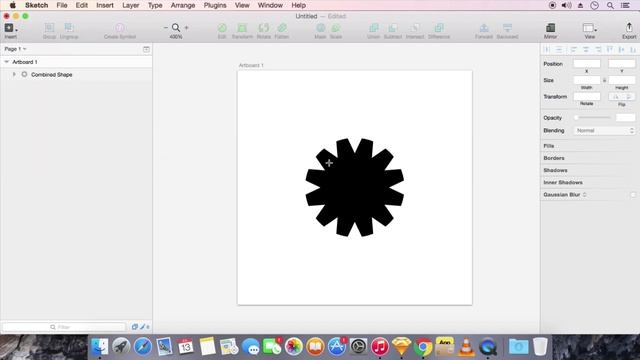640x360 pixels.
Task: Click the Position Y input field
Action: click(622, 64)
